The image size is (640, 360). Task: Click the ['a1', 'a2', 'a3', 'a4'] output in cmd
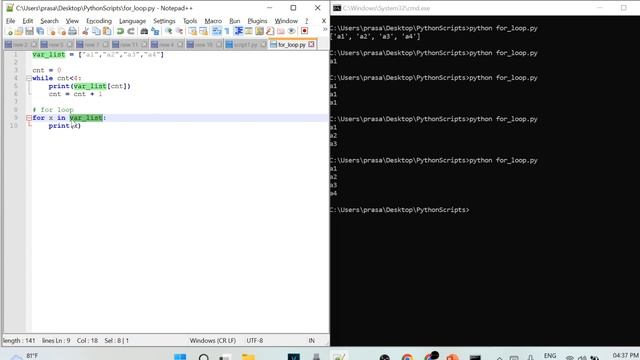[x=376, y=37]
